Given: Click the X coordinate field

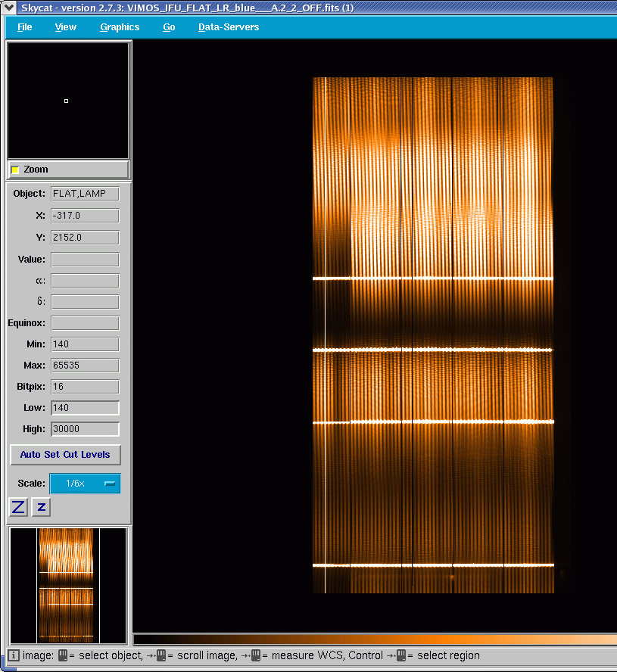Looking at the screenshot, I should (85, 216).
